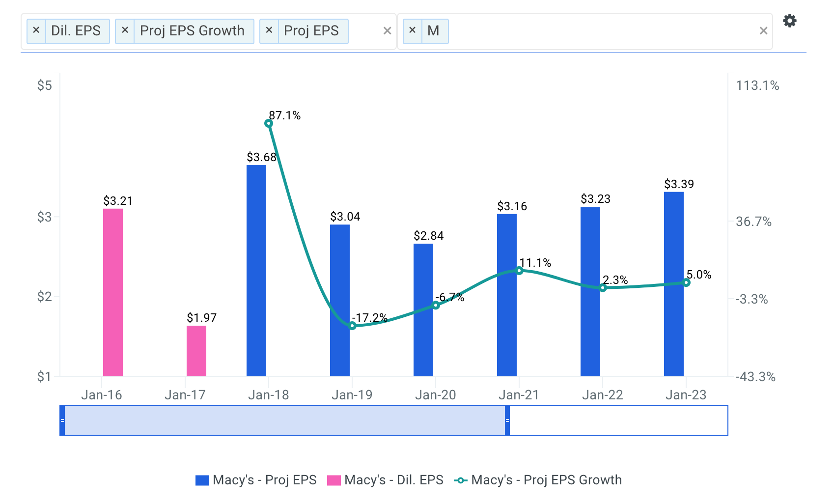The height and width of the screenshot is (504, 834).
Task: Click the Dil. EPS tag label
Action: point(76,30)
